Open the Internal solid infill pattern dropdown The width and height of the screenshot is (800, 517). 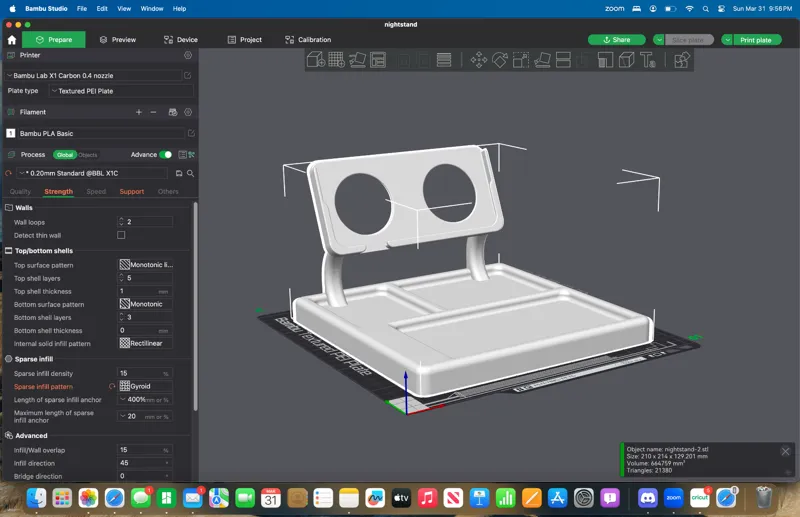point(145,343)
